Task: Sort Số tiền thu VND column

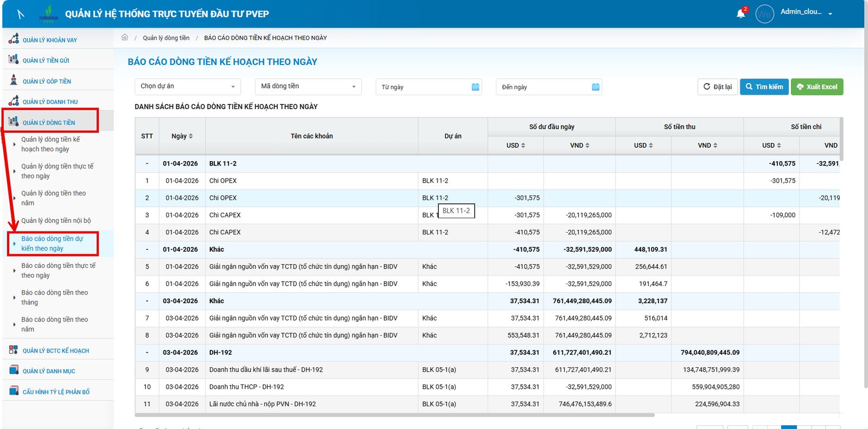Action: 715,145
